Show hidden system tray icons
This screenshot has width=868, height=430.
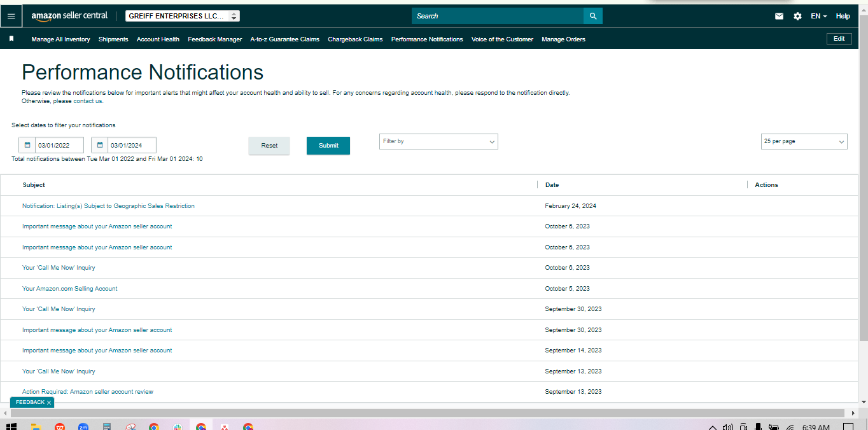[713, 427]
